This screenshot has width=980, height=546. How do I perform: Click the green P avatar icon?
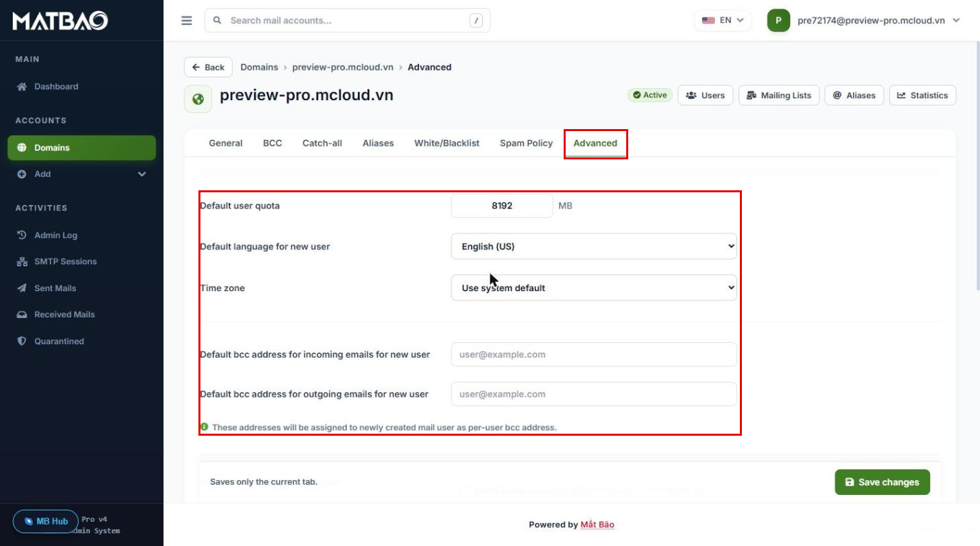[x=778, y=20]
